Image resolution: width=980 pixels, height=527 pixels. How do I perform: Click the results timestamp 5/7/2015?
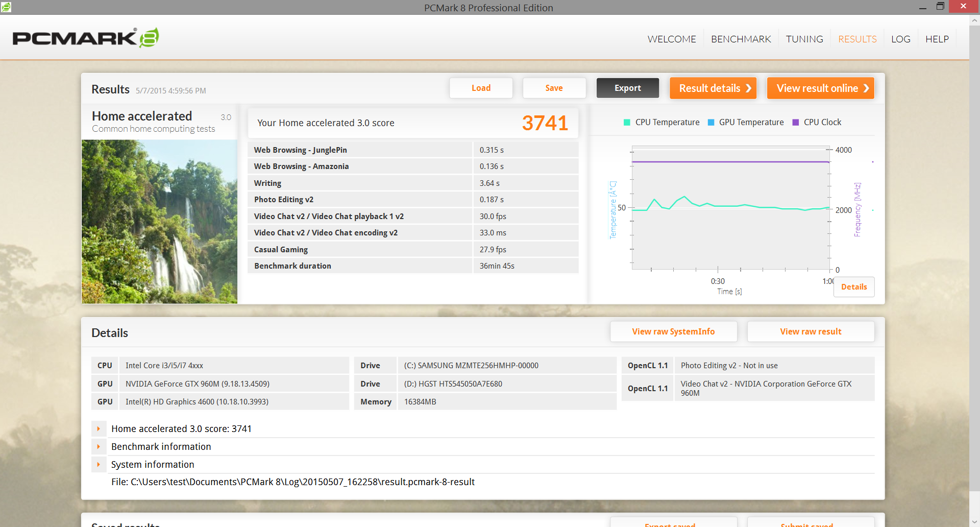171,91
